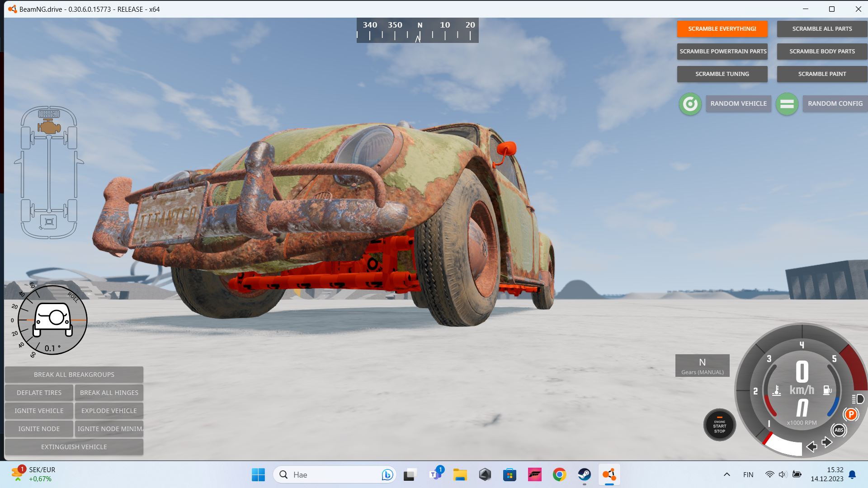Viewport: 868px width, 488px height.
Task: Click the green Random Vehicle circular icon
Action: (x=690, y=104)
